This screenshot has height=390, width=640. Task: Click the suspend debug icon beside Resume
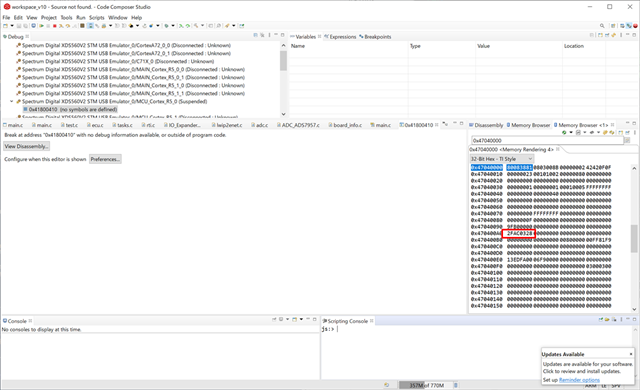(x=48, y=26)
